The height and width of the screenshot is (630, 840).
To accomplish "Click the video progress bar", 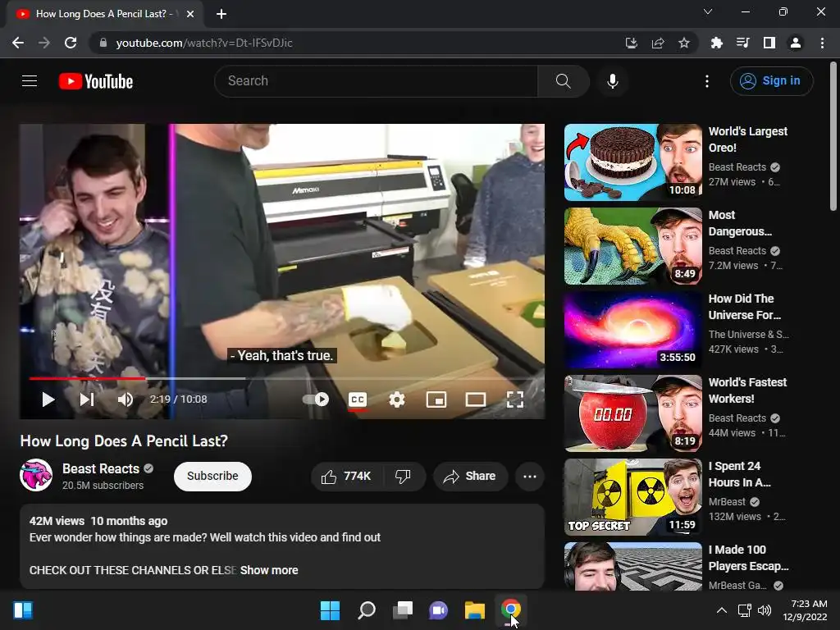I will (282, 378).
